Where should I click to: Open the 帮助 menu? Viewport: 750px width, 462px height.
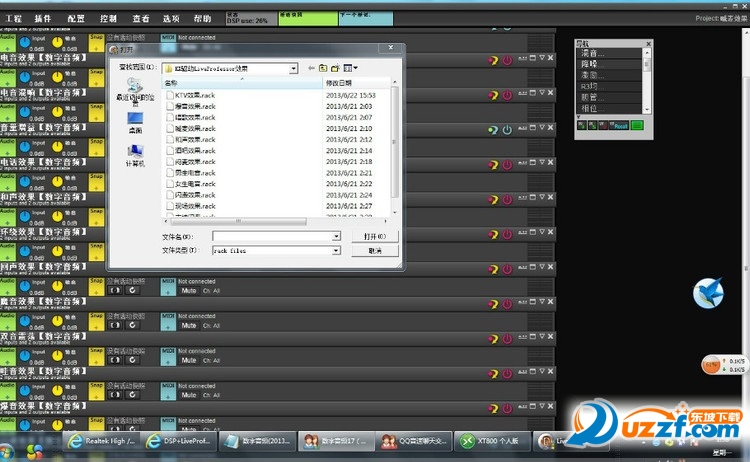202,19
